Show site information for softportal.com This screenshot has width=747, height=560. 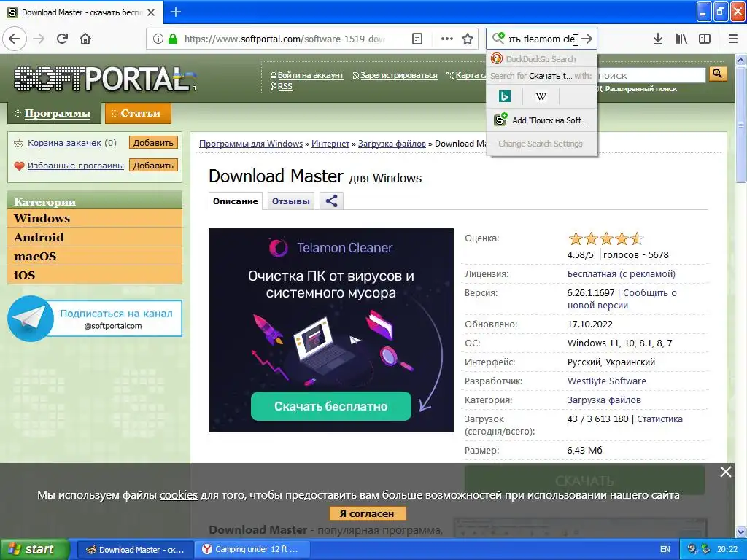[158, 39]
